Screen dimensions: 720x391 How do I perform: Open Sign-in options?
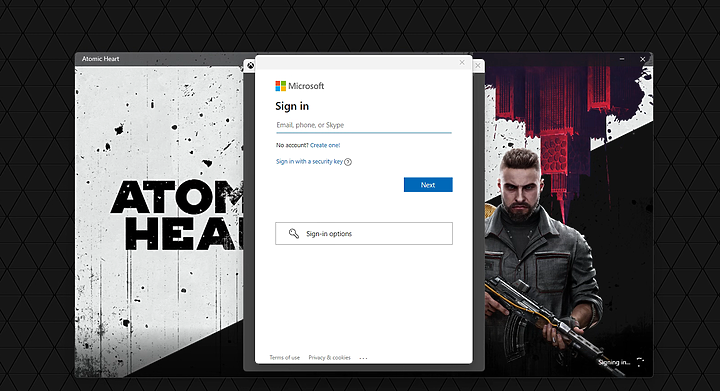click(x=364, y=234)
